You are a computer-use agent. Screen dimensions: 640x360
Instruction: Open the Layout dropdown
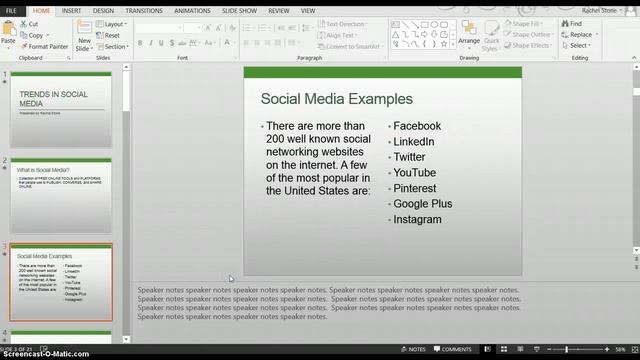click(x=111, y=24)
